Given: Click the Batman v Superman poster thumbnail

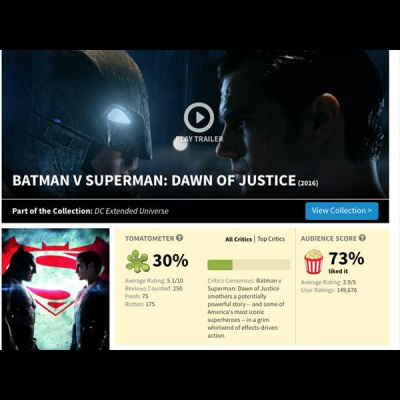Looking at the screenshot, I should pos(55,289).
